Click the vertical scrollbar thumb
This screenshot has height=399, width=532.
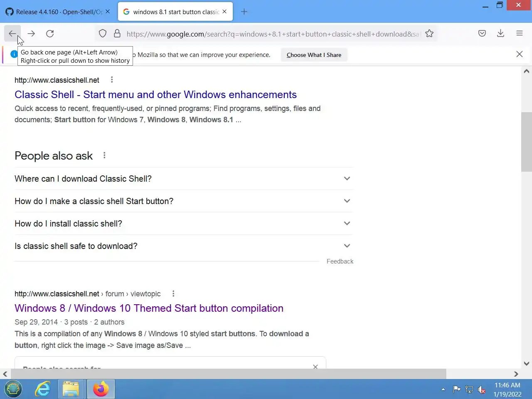(x=527, y=142)
